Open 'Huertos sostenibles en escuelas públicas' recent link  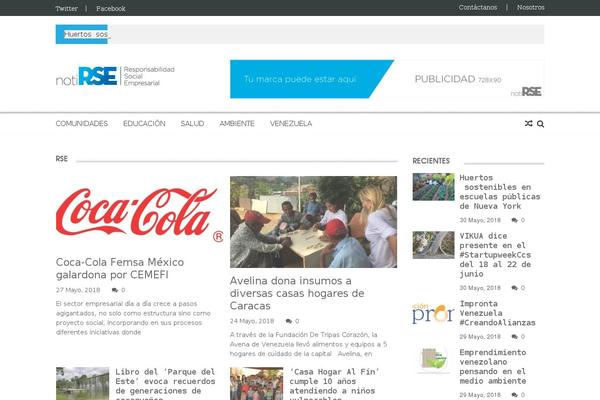[x=500, y=192]
